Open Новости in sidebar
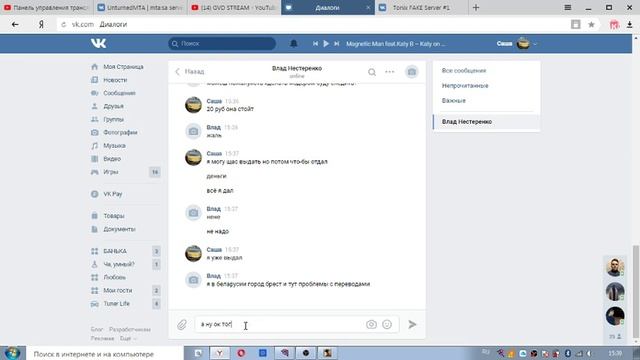This screenshot has height=360, width=640. (x=115, y=80)
